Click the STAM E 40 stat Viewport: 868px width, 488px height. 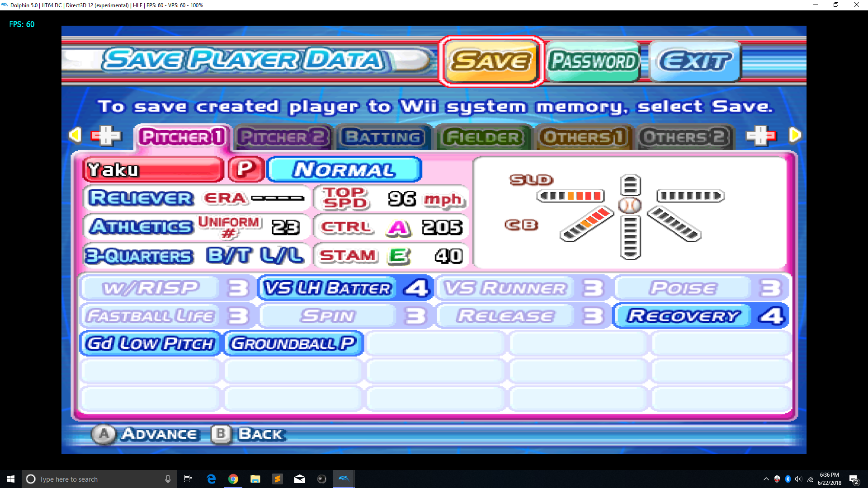pos(392,256)
